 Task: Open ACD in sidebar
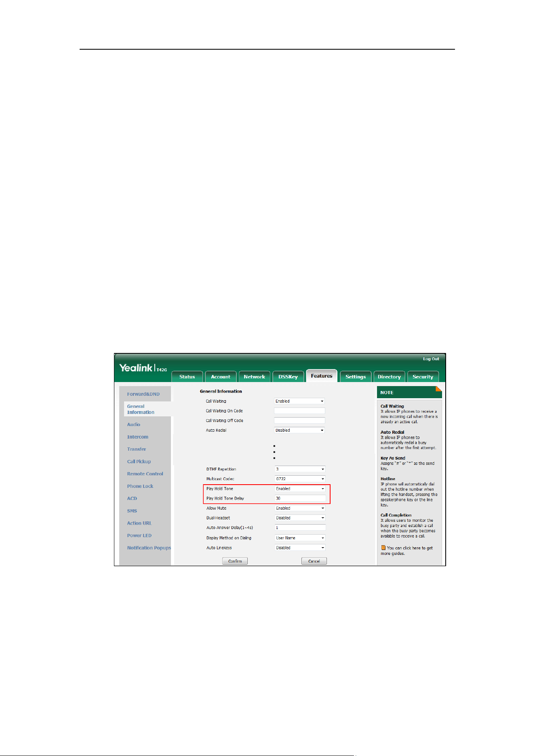coord(132,498)
